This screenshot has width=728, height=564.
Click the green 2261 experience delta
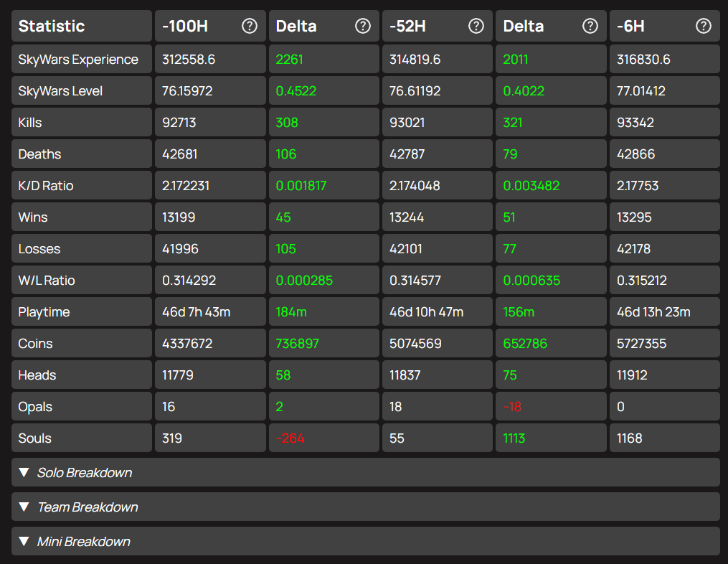pos(289,60)
